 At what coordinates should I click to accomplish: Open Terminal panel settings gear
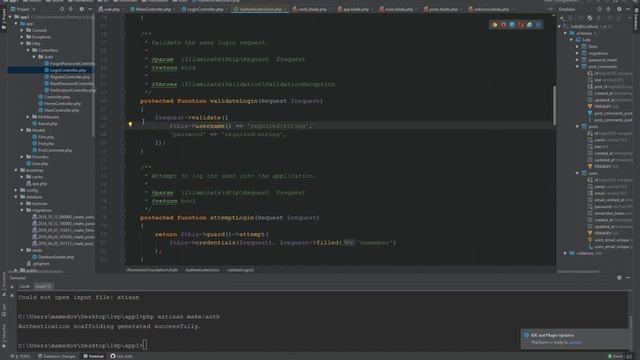click(x=619, y=278)
